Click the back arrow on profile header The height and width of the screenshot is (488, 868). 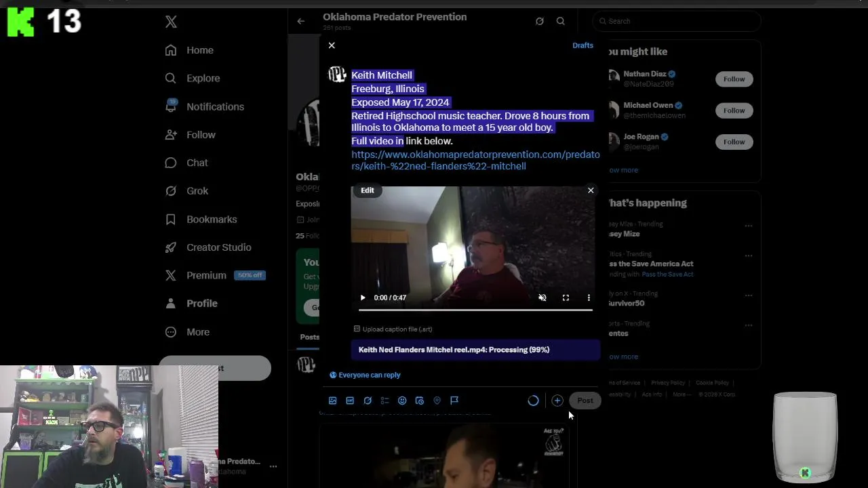pyautogui.click(x=300, y=21)
